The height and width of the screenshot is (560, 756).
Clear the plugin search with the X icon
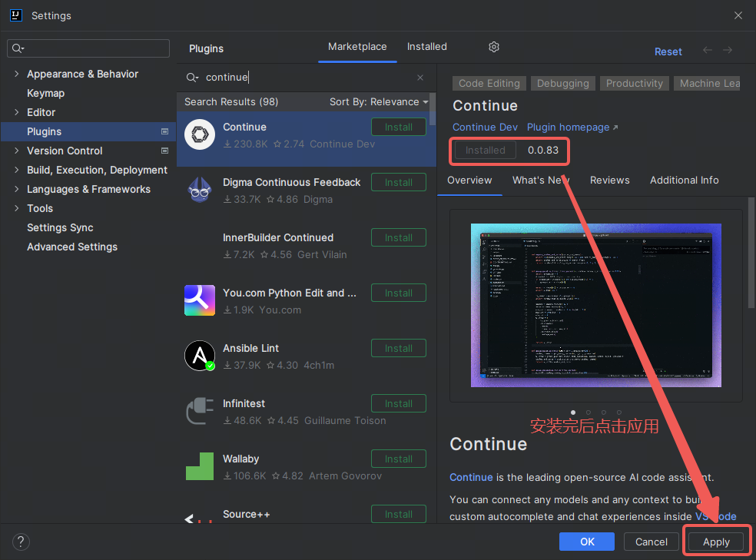420,77
